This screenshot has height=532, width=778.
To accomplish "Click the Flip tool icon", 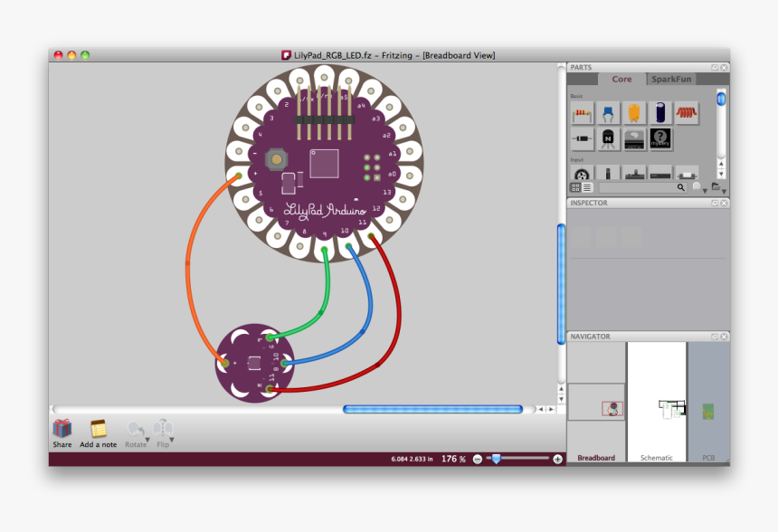I will pos(162,428).
